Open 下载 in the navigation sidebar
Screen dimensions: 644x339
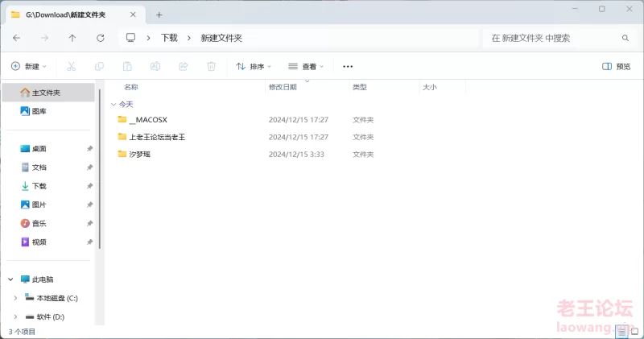[39, 186]
